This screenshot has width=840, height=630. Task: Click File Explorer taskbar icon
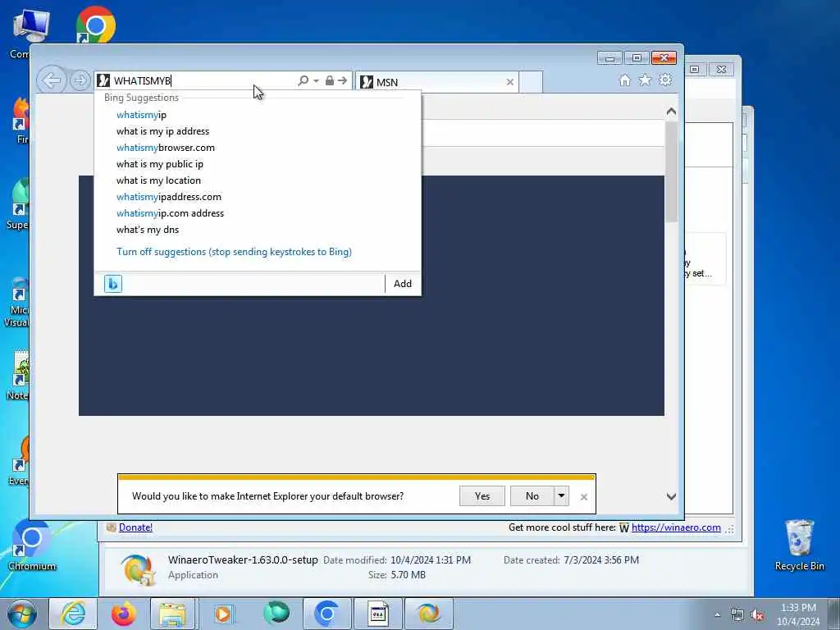pos(172,614)
